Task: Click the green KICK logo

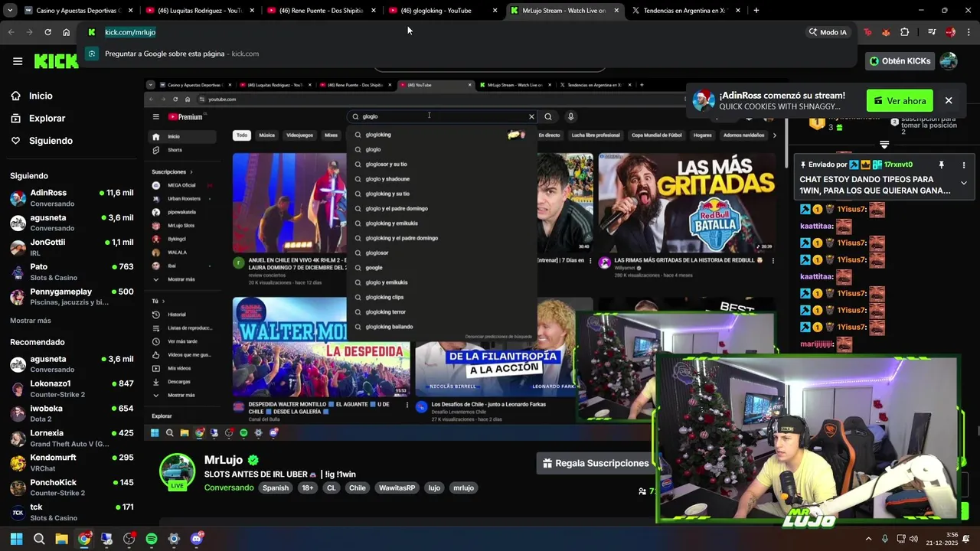Action: (x=56, y=61)
